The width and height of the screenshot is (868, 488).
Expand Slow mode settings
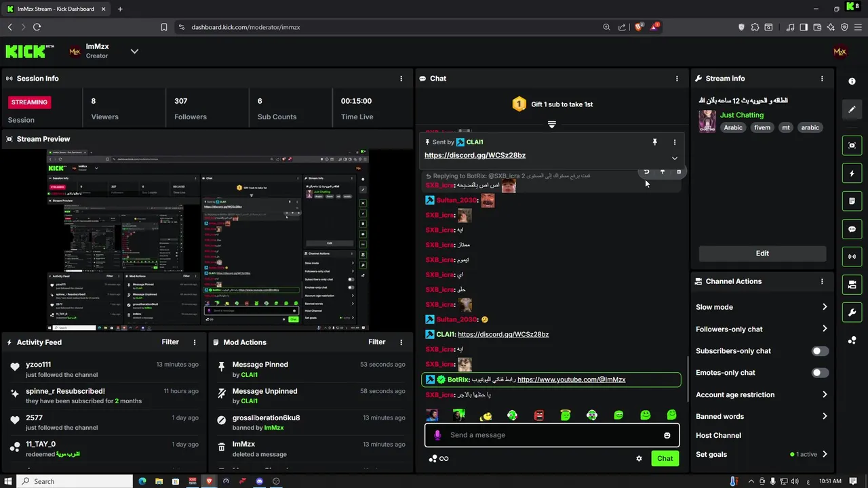(x=825, y=307)
